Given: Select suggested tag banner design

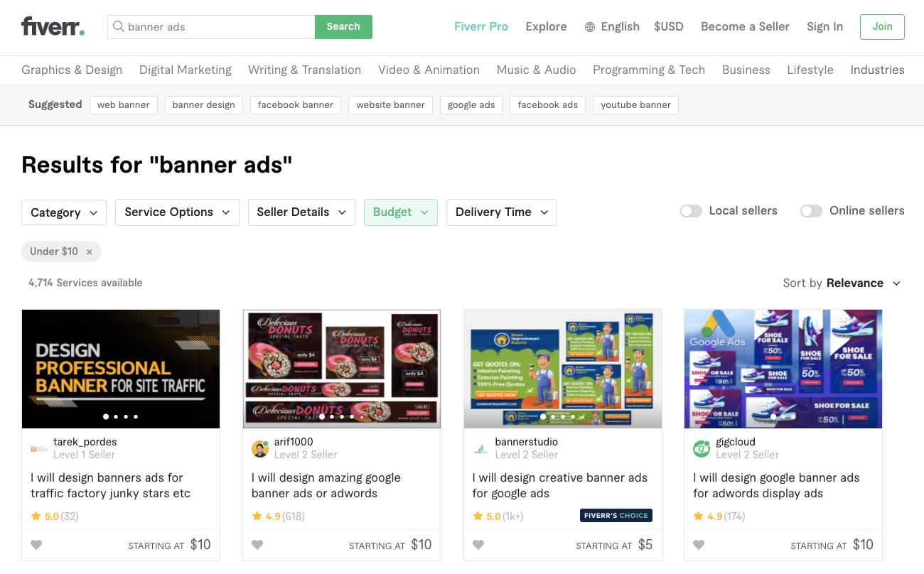Looking at the screenshot, I should tap(204, 105).
